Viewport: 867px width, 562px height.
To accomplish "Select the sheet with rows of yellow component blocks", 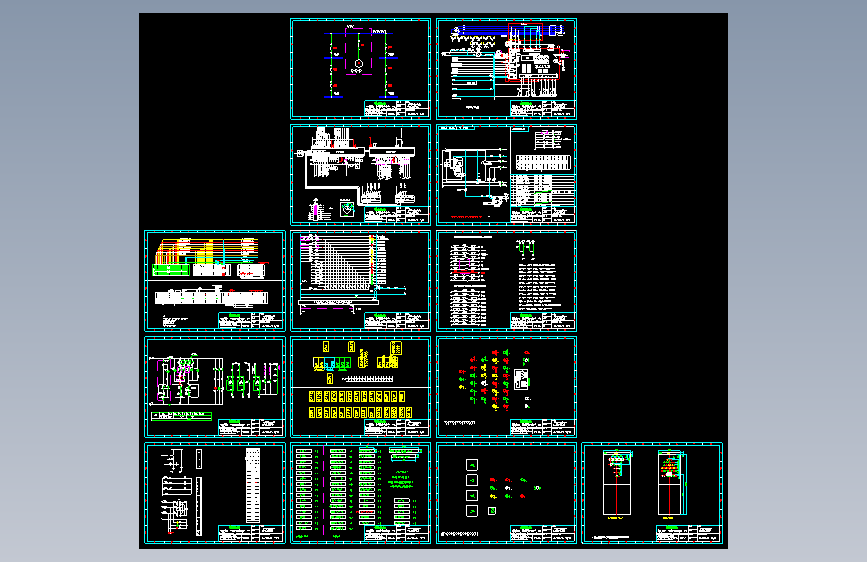I will click(361, 387).
